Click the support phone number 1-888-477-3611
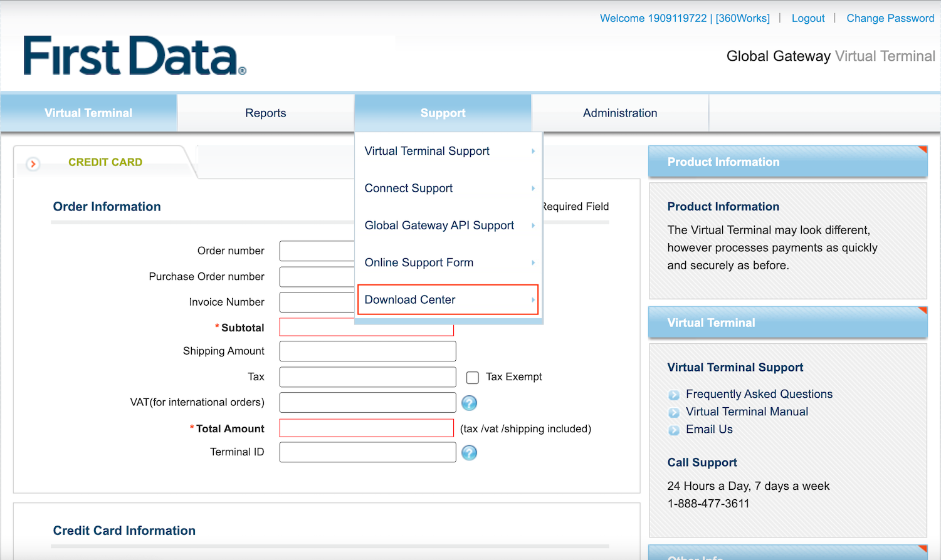 (x=708, y=503)
